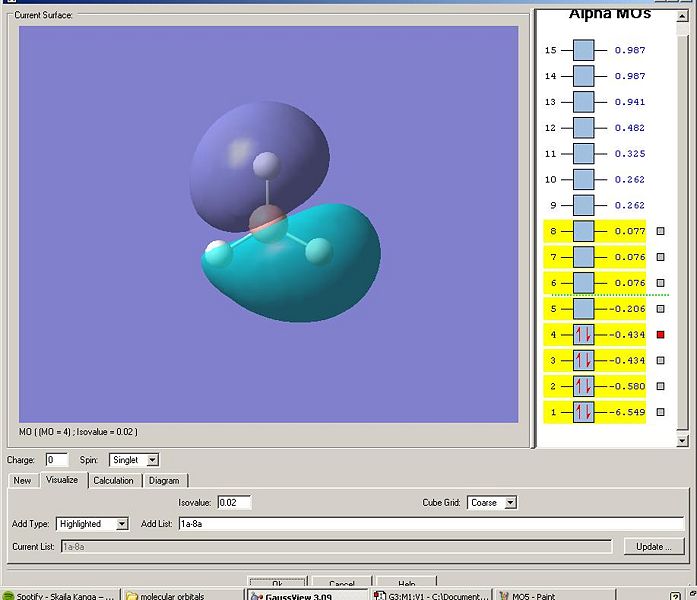The width and height of the screenshot is (697, 600).
Task: Select occupied orbital box for MO 4
Action: click(583, 334)
